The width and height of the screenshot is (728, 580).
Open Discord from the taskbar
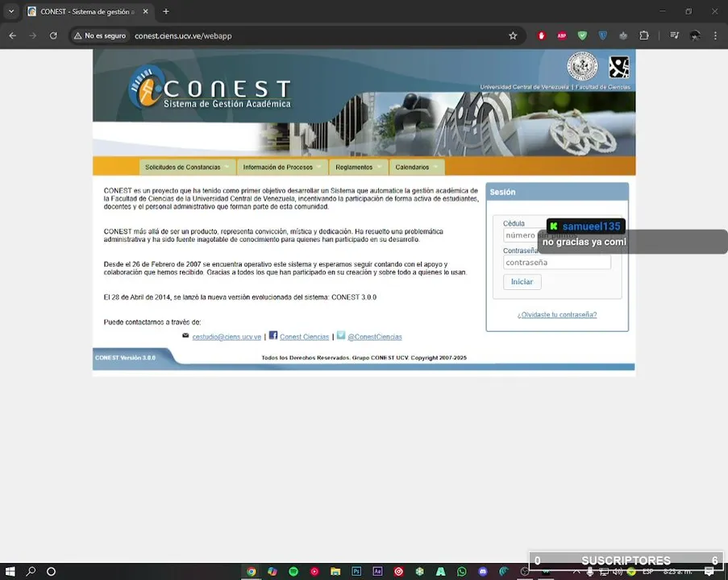(483, 571)
